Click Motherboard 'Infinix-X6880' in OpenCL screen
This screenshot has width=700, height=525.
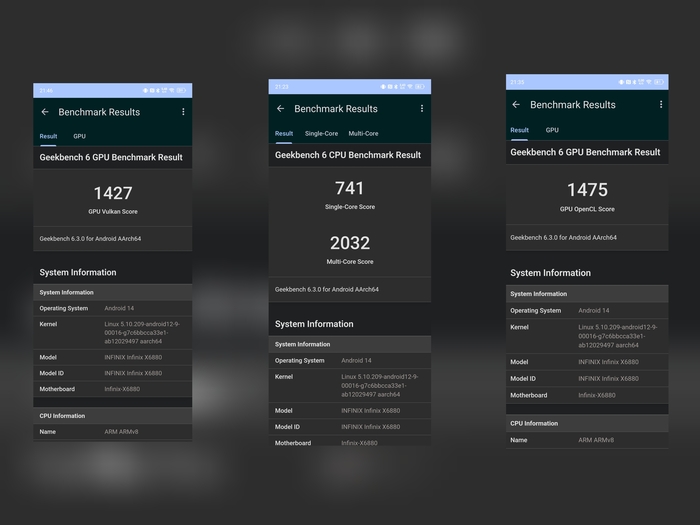point(597,395)
